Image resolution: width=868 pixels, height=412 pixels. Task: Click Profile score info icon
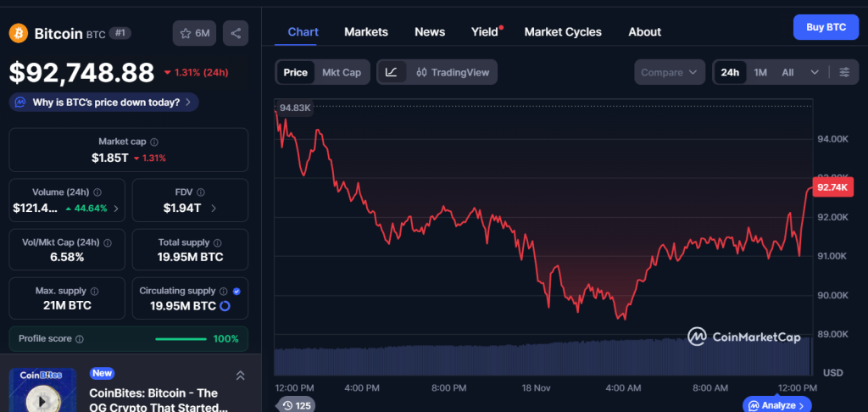coord(79,338)
